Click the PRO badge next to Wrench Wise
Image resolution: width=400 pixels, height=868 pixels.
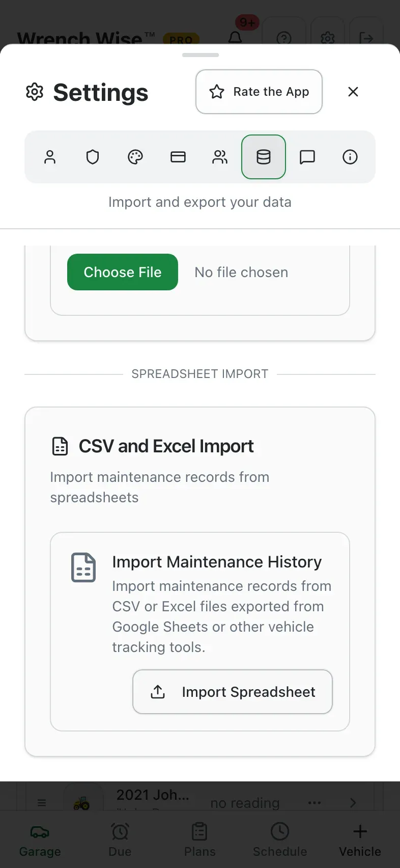pos(181,39)
